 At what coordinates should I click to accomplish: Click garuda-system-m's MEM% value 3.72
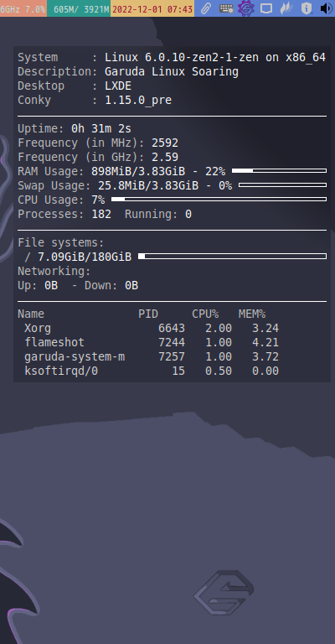coord(265,356)
